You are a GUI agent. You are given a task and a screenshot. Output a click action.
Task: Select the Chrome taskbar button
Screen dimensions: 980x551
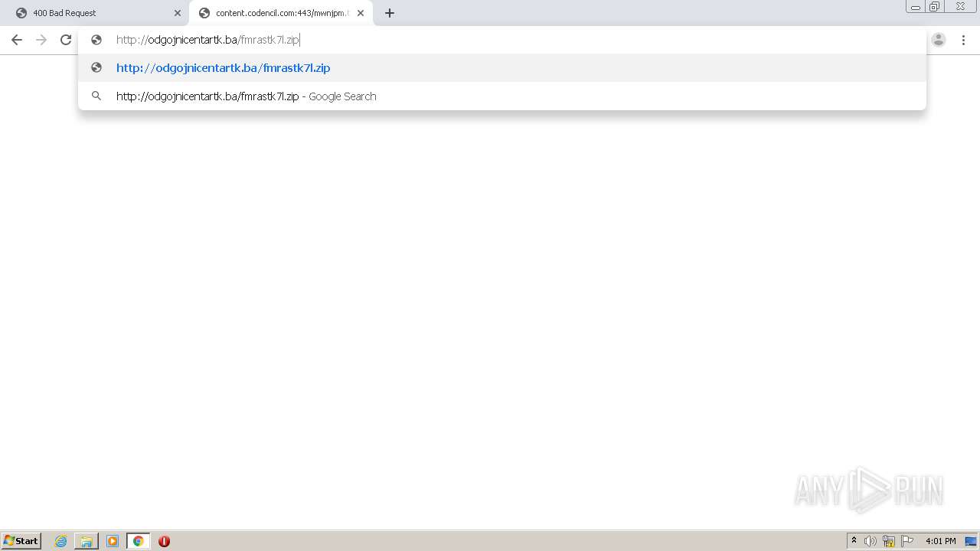pos(138,541)
